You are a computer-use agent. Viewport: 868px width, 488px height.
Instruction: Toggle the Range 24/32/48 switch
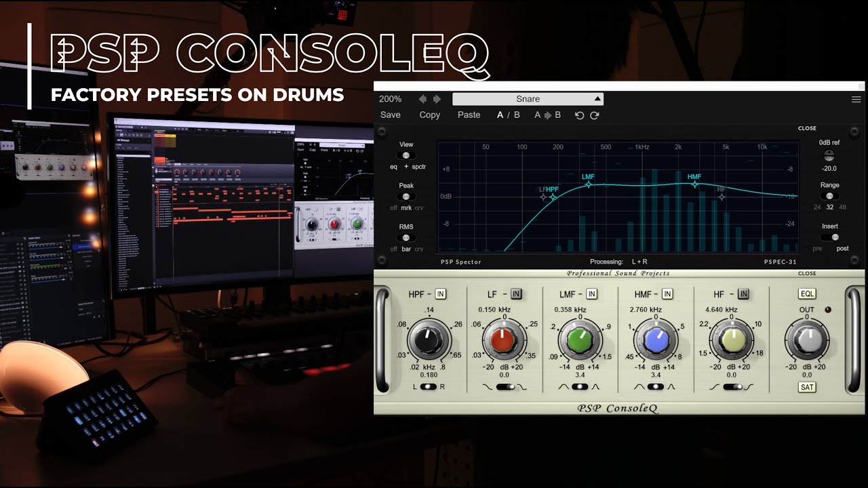click(829, 197)
